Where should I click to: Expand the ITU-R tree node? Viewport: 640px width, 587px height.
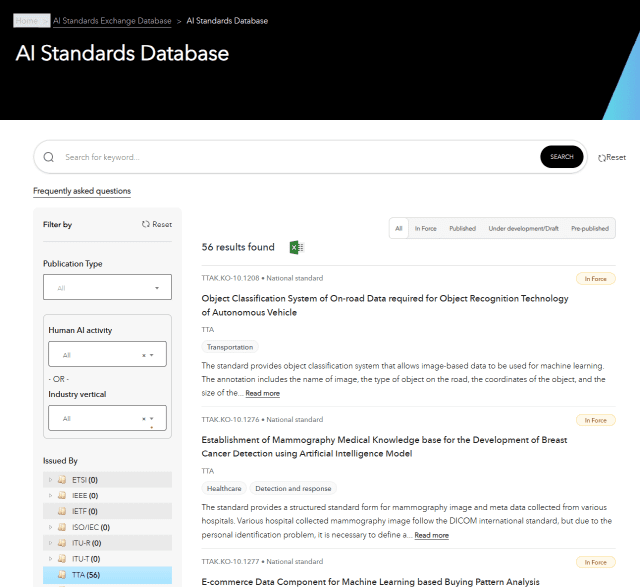50,543
